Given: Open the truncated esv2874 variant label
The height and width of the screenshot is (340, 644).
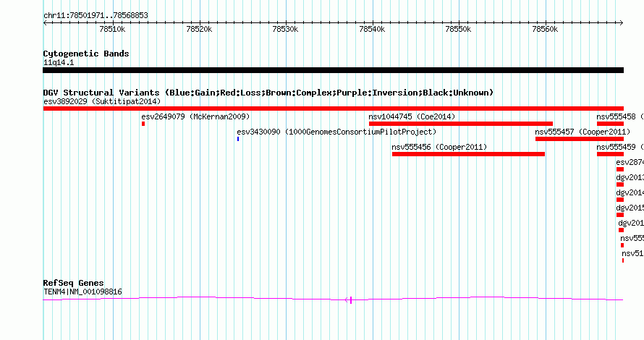Looking at the screenshot, I should tap(630, 162).
